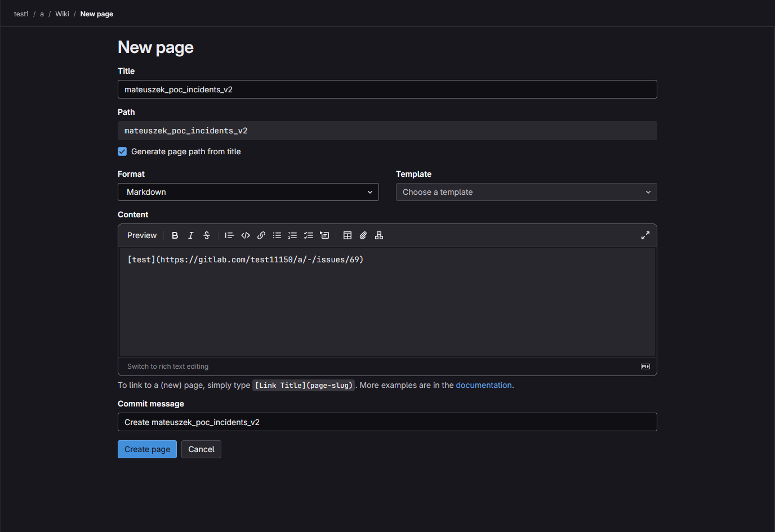Image resolution: width=775 pixels, height=532 pixels.
Task: Uncheck Generate page path from title
Action: (x=122, y=151)
